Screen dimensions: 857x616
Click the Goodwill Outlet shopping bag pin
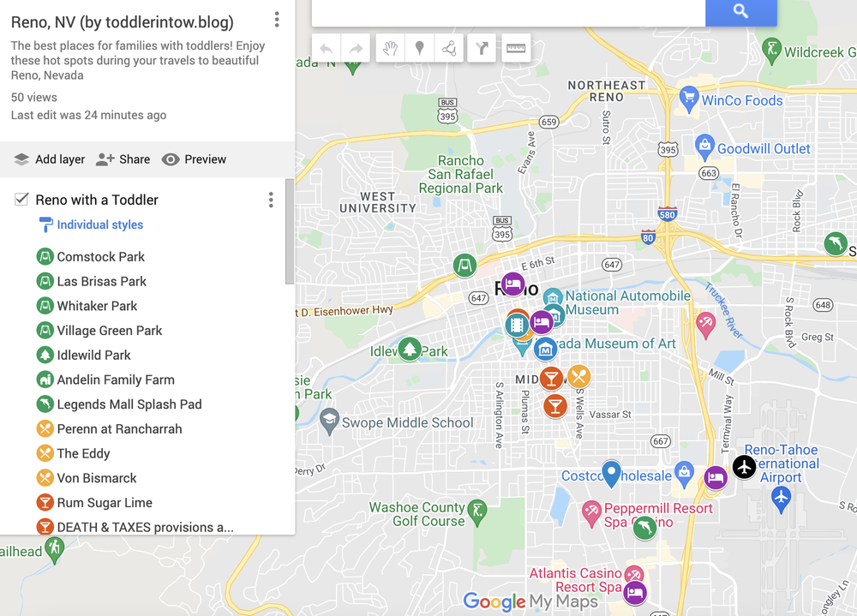tap(704, 147)
